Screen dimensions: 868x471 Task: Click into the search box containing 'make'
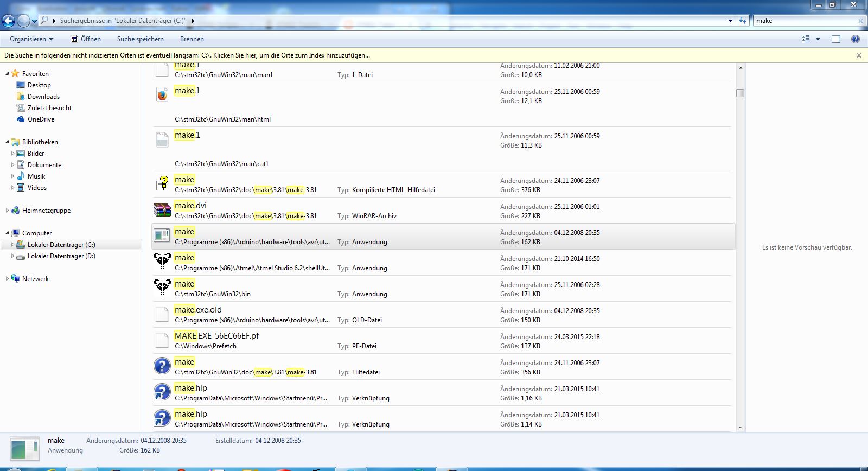point(804,21)
